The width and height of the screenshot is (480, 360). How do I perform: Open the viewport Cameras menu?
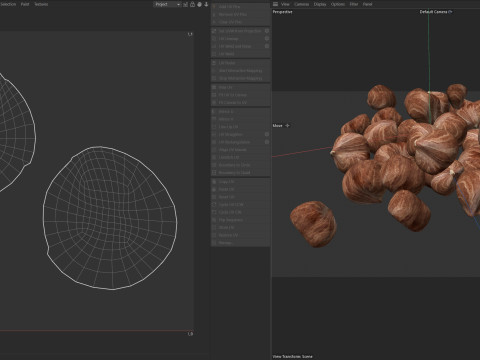301,4
